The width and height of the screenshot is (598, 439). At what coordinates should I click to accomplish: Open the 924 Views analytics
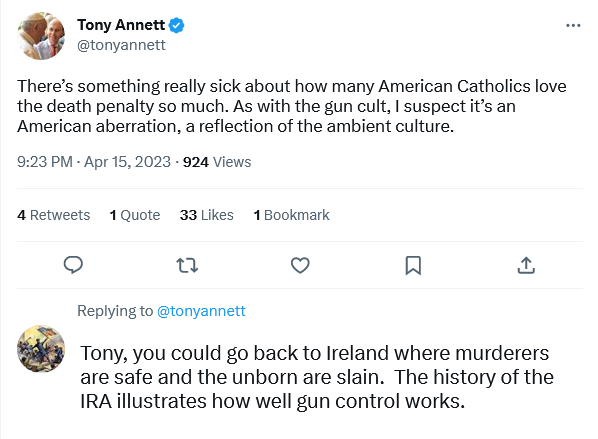point(217,162)
